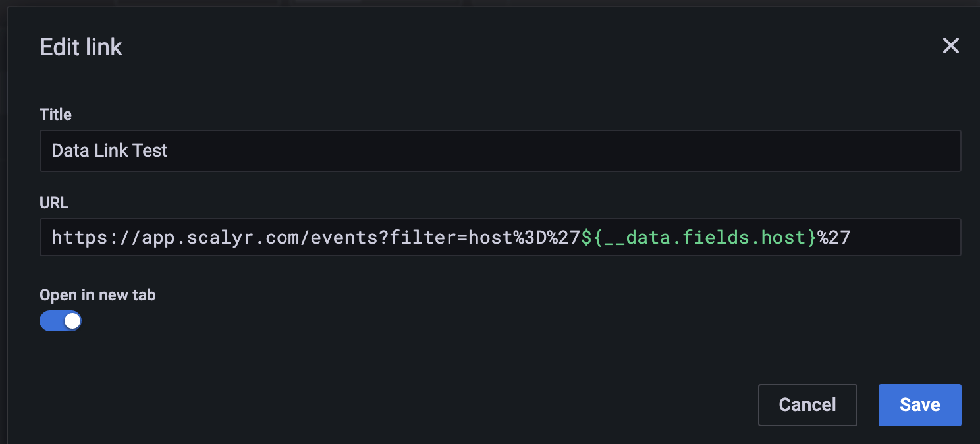Click the URL field label
The height and width of the screenshot is (444, 980).
point(53,203)
